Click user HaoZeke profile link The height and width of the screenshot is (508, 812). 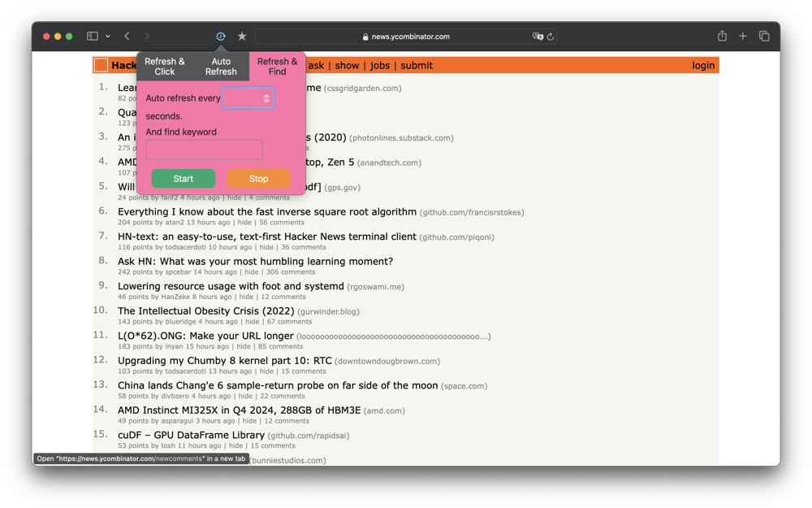tap(175, 297)
